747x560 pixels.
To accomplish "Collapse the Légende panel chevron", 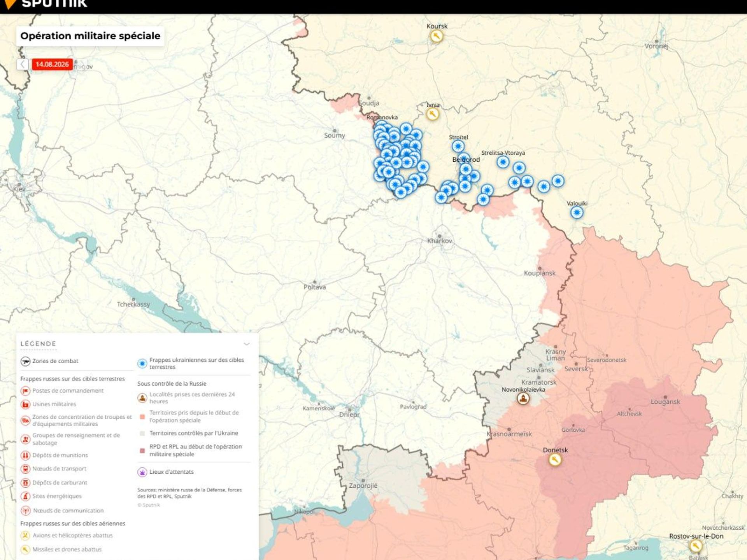I will 246,344.
